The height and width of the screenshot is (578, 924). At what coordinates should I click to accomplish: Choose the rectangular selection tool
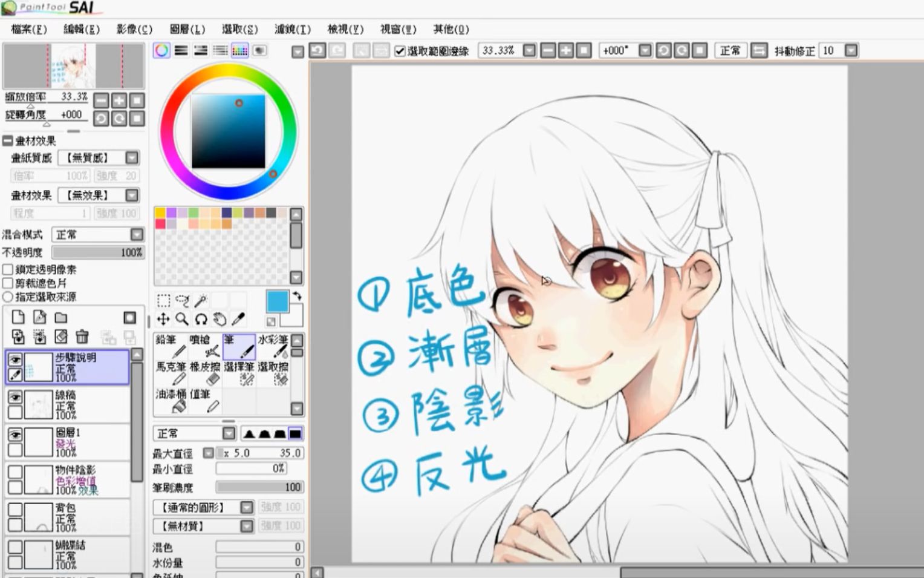coord(163,300)
